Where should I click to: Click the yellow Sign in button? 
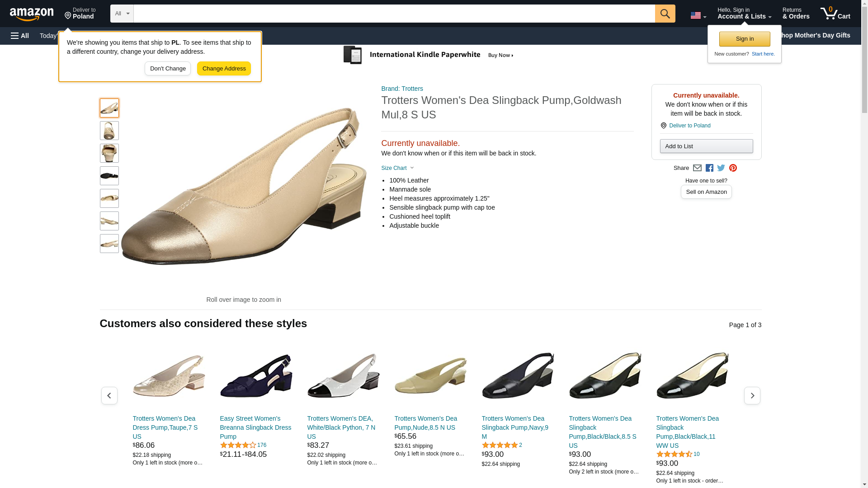[745, 39]
